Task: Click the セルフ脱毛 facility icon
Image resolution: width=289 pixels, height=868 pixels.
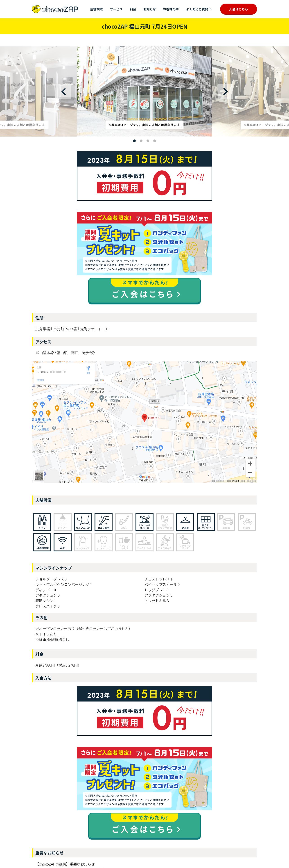Action: coord(103,522)
